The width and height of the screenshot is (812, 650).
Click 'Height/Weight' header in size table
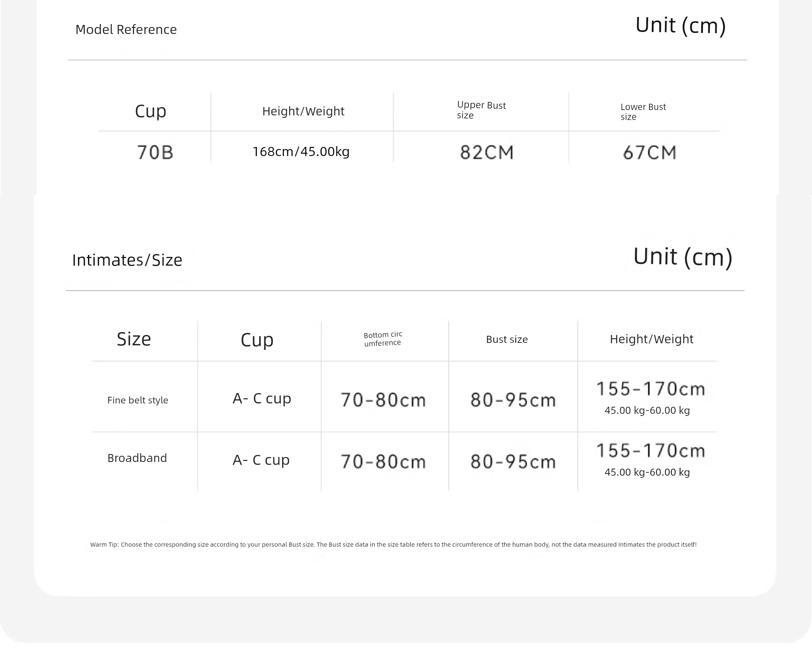point(651,339)
